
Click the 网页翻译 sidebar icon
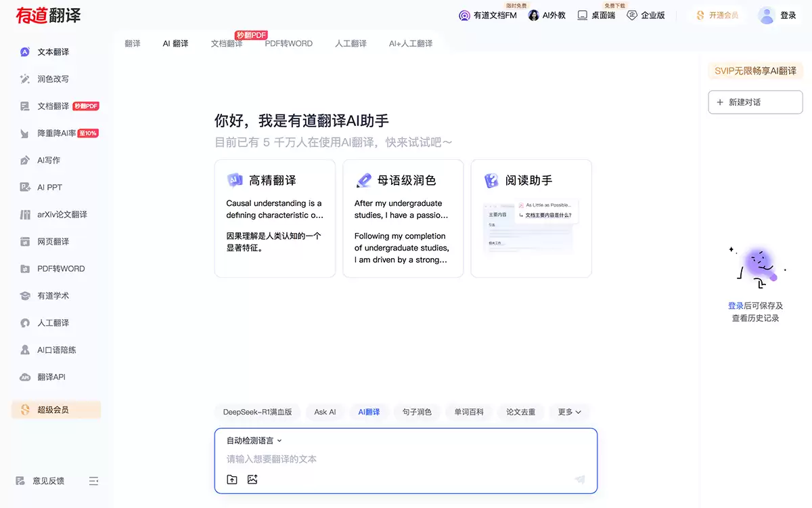click(25, 242)
